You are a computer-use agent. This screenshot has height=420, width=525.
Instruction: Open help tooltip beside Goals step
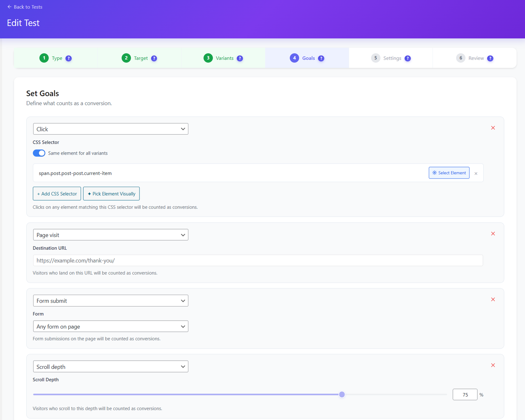(x=321, y=58)
